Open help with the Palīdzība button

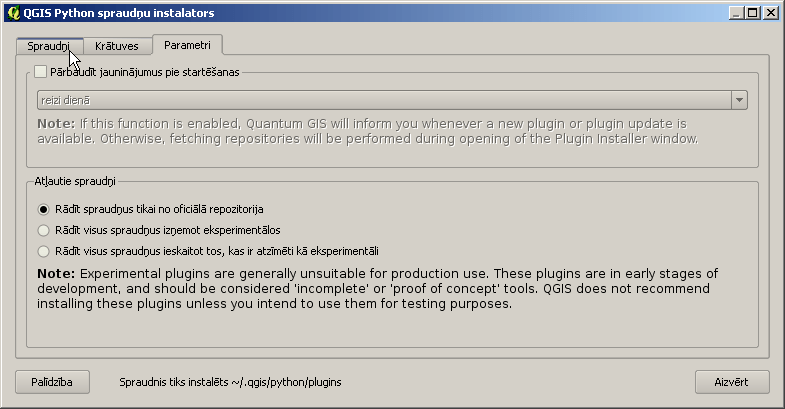pos(53,382)
